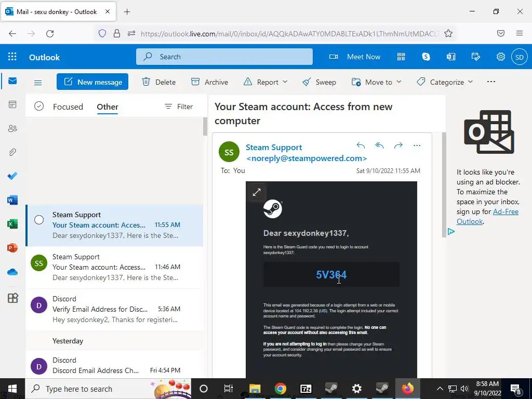Expand the Move to dropdown arrow
Viewport: 532px width, 399px height.
click(399, 82)
